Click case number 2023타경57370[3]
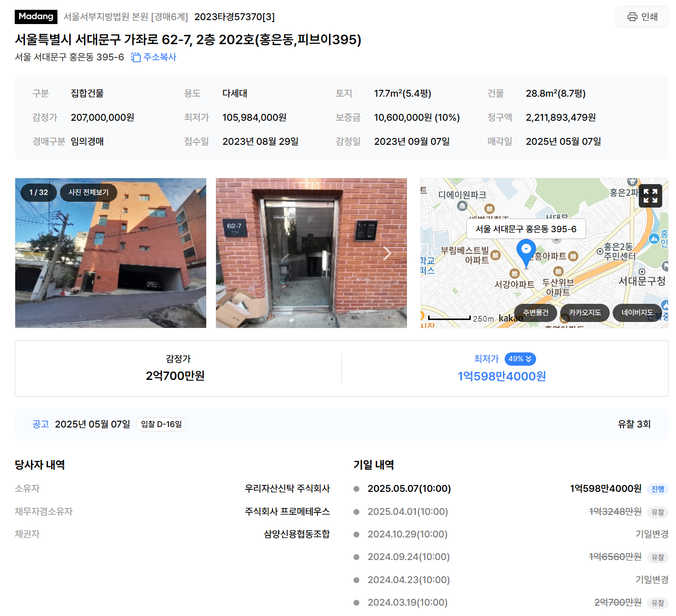The height and width of the screenshot is (616, 676). [x=235, y=17]
